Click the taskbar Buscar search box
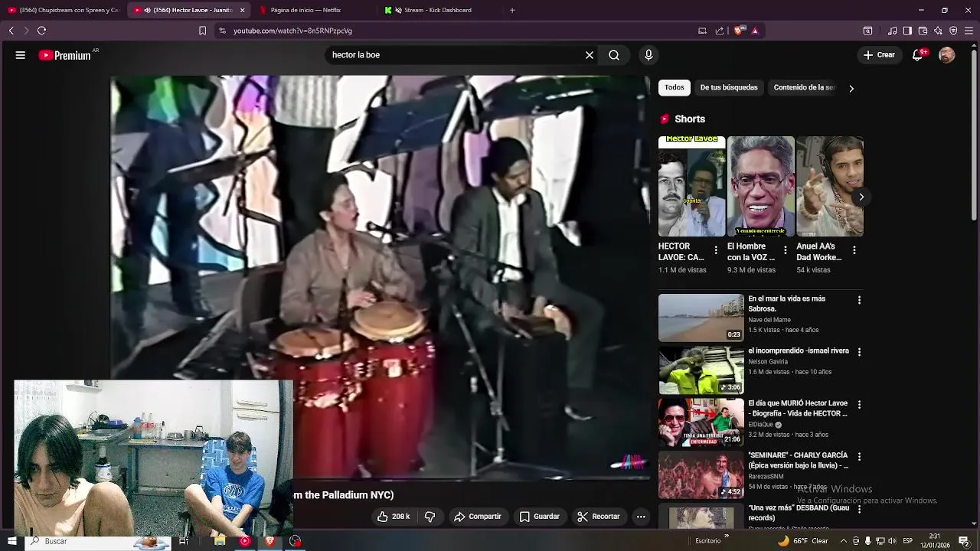Image resolution: width=980 pixels, height=551 pixels. click(100, 541)
